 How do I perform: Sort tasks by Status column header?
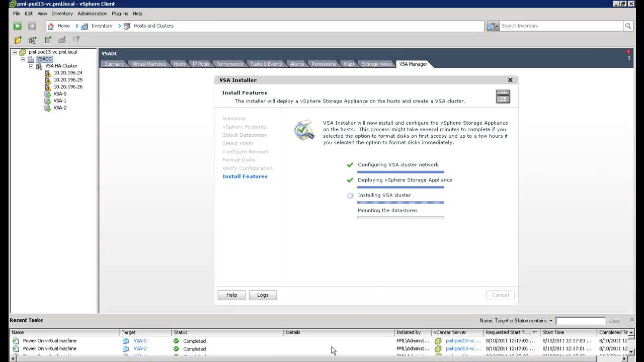tap(227, 332)
